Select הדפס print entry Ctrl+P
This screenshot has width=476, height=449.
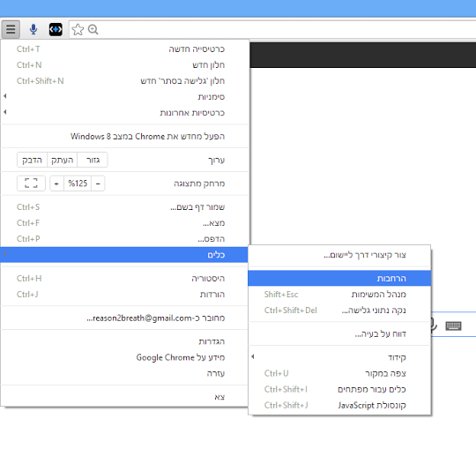(x=124, y=239)
